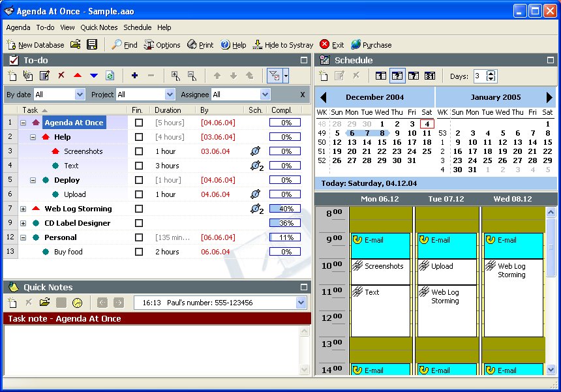Check finished box for Deploy task

click(x=139, y=180)
